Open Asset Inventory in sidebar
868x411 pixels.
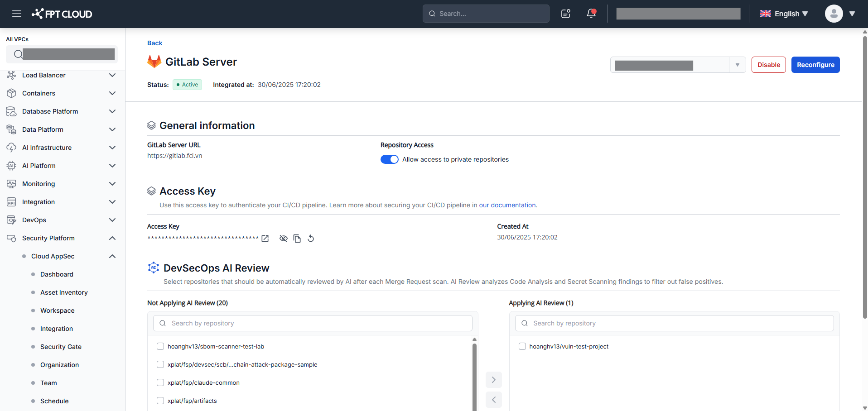pos(64,292)
